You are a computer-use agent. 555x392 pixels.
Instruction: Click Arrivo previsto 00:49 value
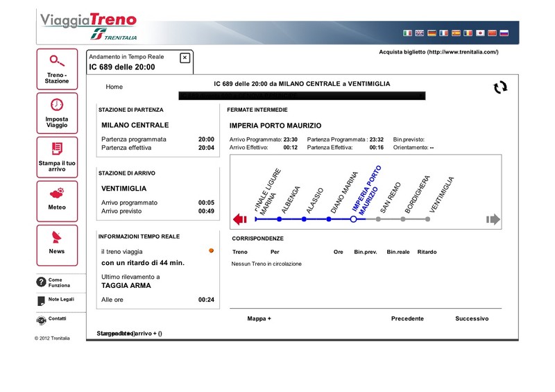(206, 211)
